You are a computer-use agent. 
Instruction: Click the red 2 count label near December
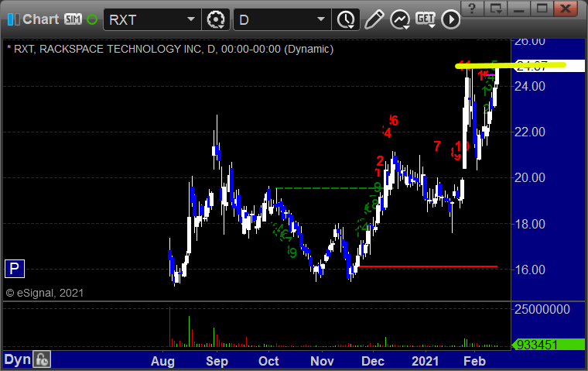click(x=380, y=161)
